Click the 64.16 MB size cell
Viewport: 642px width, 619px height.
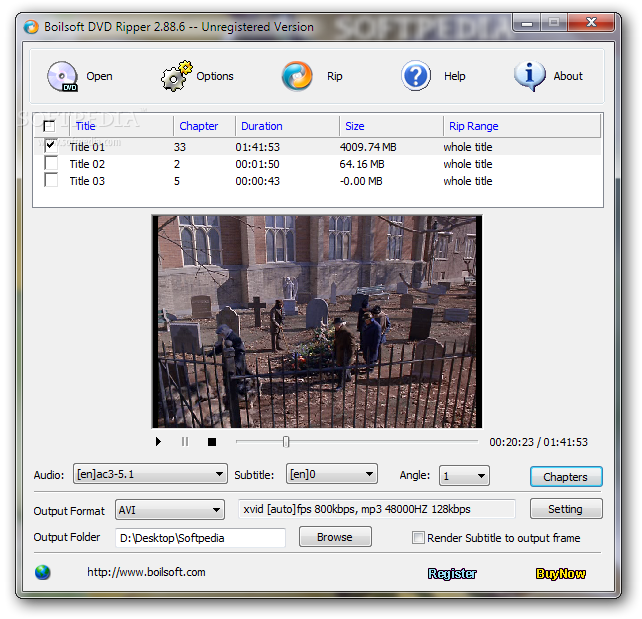pyautogui.click(x=362, y=164)
